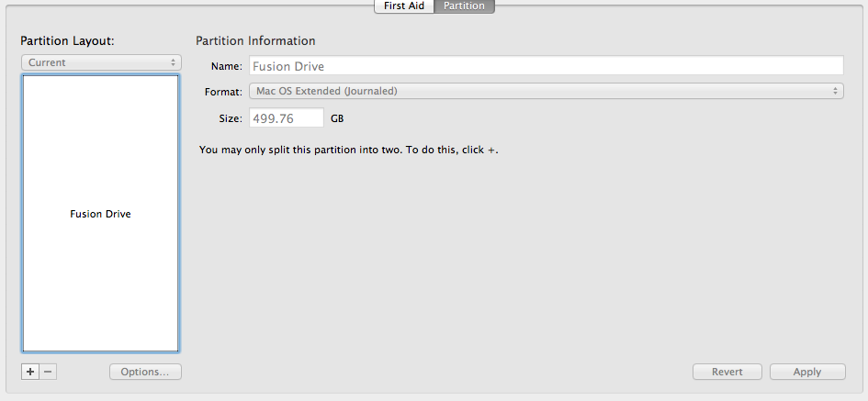Click the Partition Layout label
The image size is (868, 401).
[73, 40]
